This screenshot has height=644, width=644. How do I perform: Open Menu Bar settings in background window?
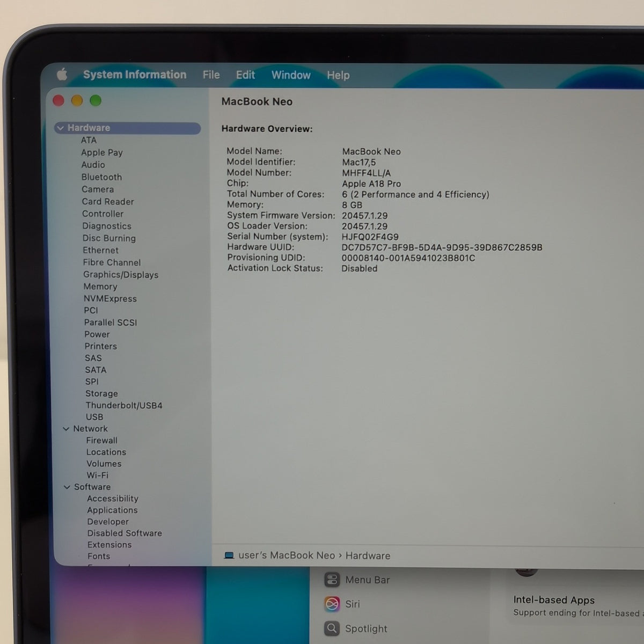tap(368, 580)
